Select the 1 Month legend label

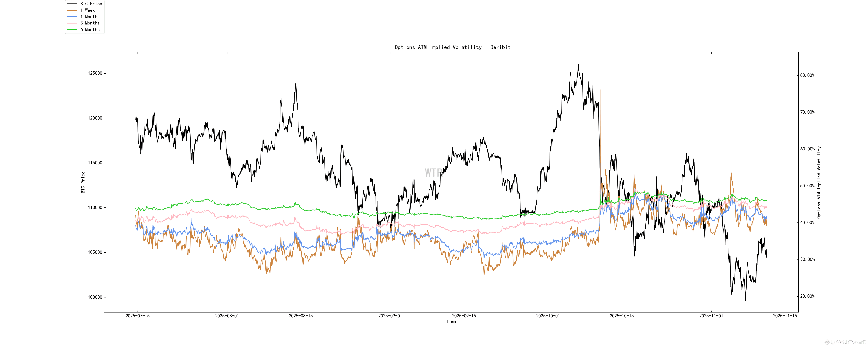(89, 17)
